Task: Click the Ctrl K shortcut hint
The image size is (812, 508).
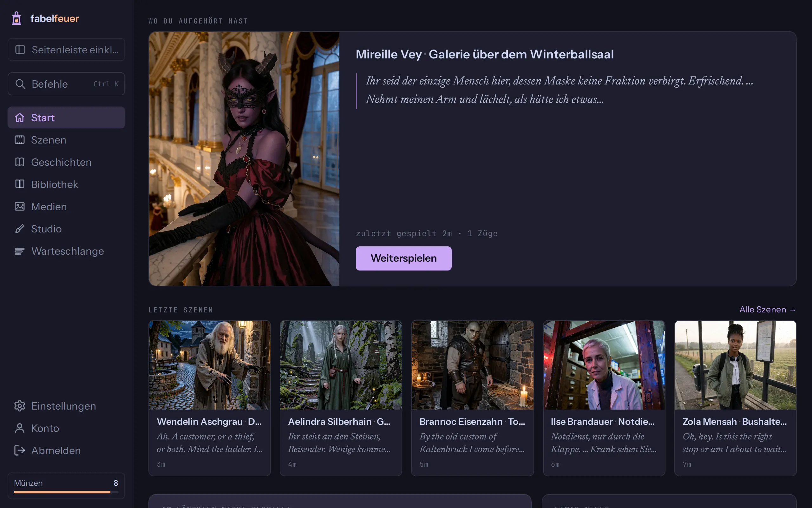Action: [106, 84]
